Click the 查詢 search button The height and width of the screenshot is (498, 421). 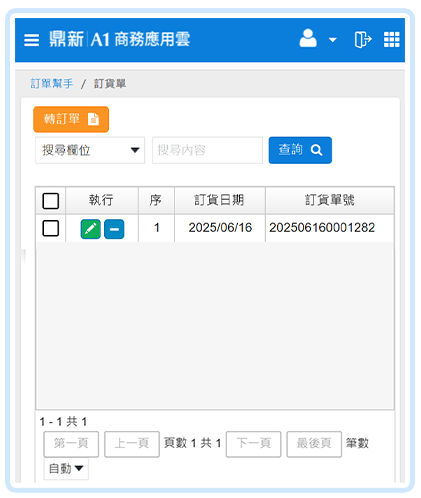click(300, 150)
